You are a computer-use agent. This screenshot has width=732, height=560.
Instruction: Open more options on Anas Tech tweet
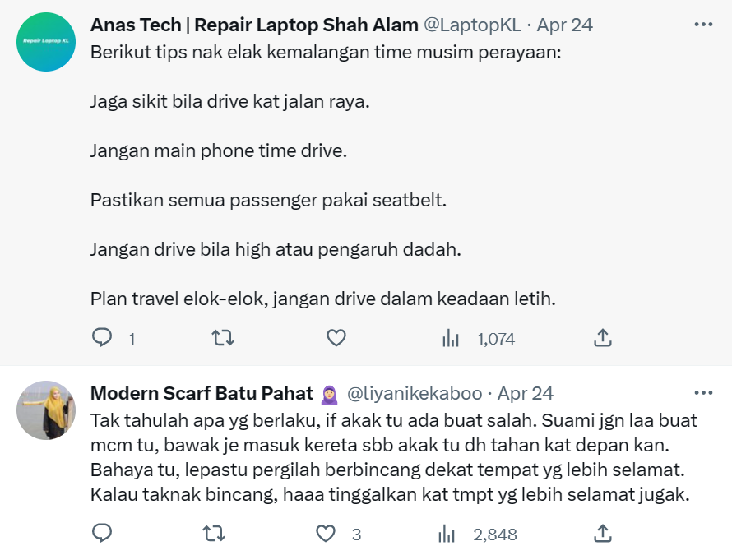[x=703, y=25]
